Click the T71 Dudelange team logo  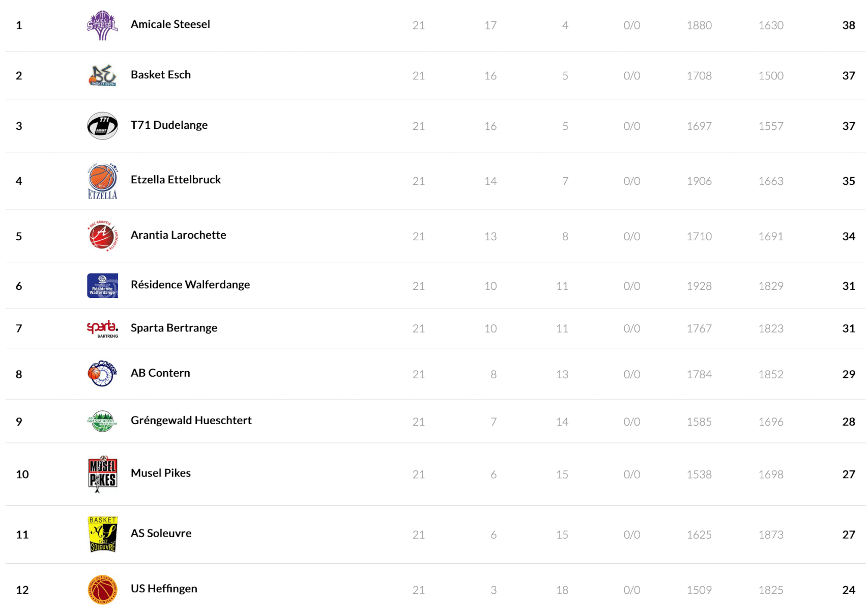tap(102, 126)
